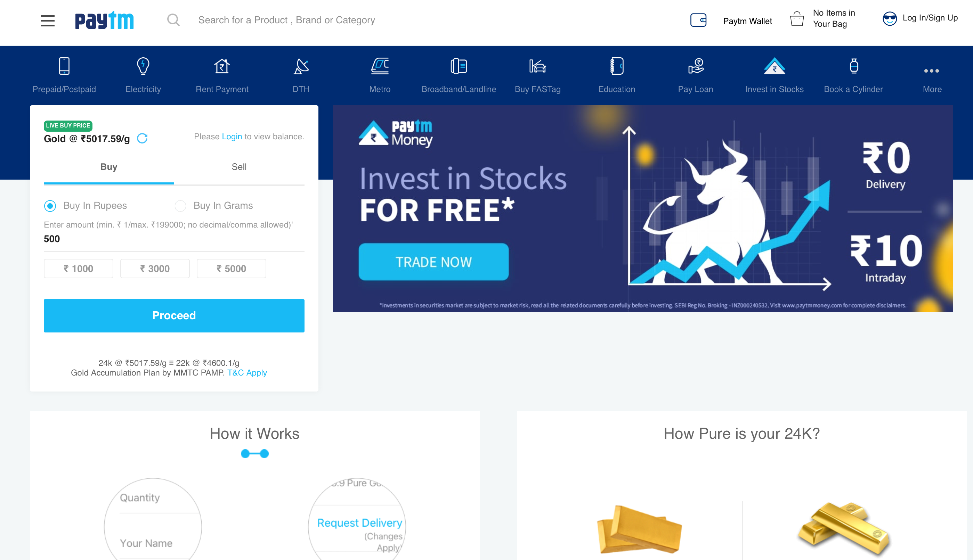Open the Metro train icon
Image resolution: width=973 pixels, height=560 pixels.
380,66
